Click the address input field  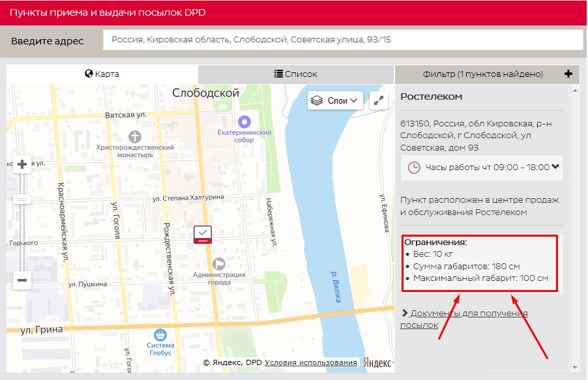(343, 40)
